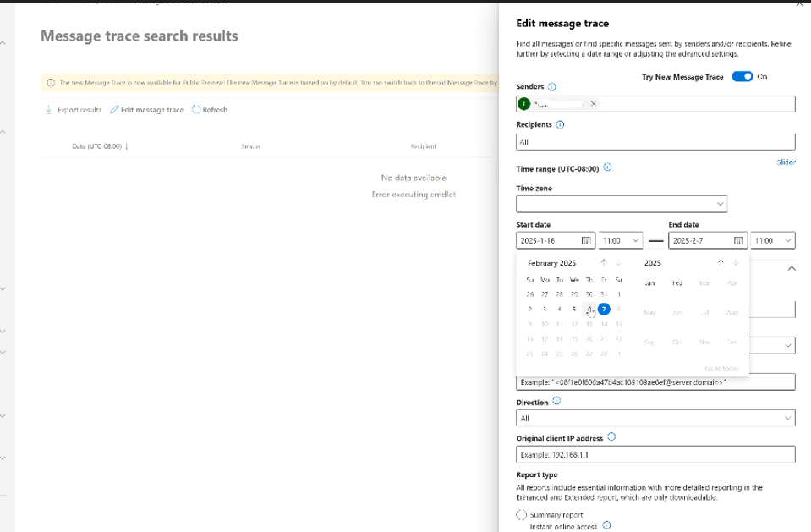Open the Direction dropdown
The width and height of the screenshot is (811, 532).
[x=655, y=418]
